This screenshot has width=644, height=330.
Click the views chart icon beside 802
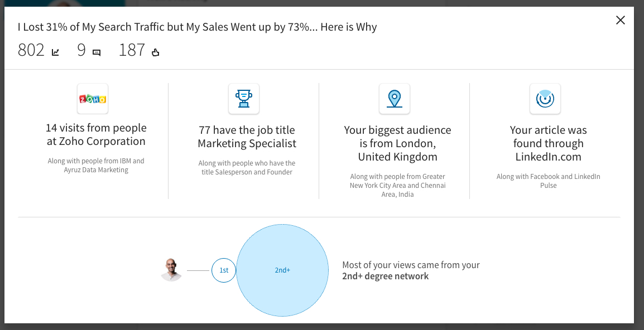[56, 52]
